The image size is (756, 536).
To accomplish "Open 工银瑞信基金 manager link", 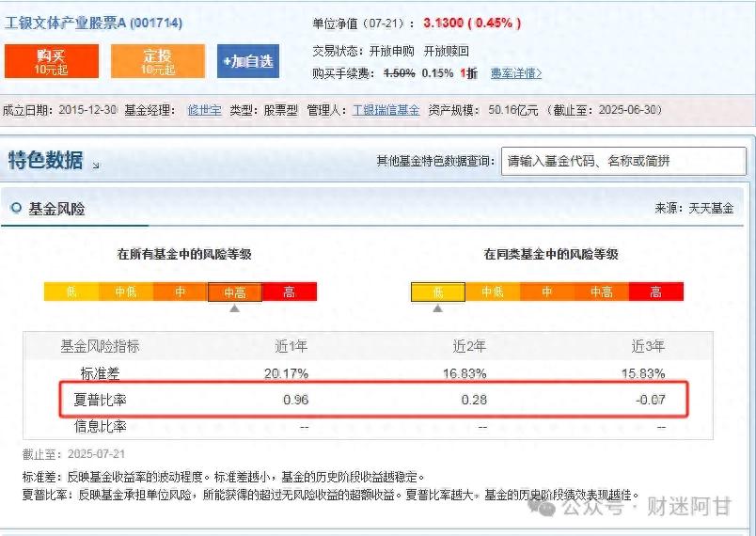I will pyautogui.click(x=386, y=110).
